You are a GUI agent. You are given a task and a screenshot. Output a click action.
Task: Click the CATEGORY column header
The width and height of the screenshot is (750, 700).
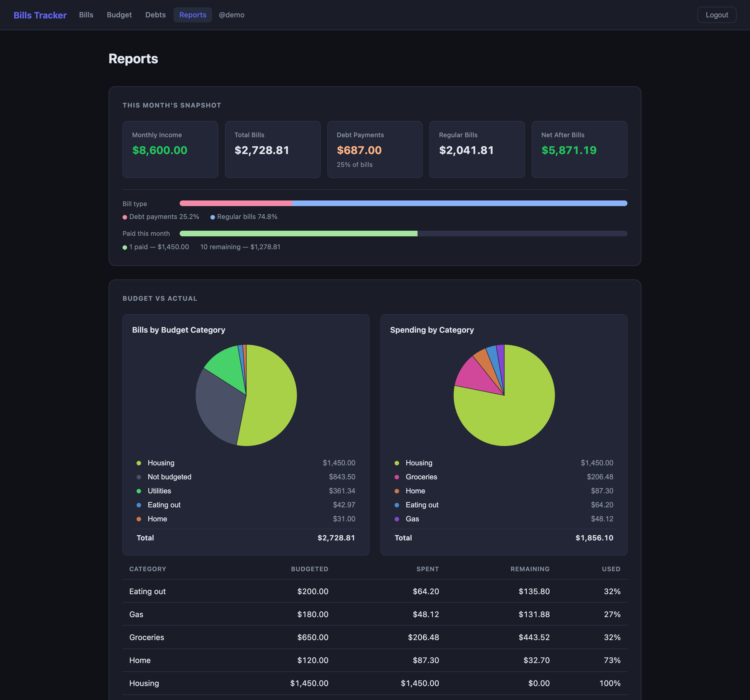(147, 569)
